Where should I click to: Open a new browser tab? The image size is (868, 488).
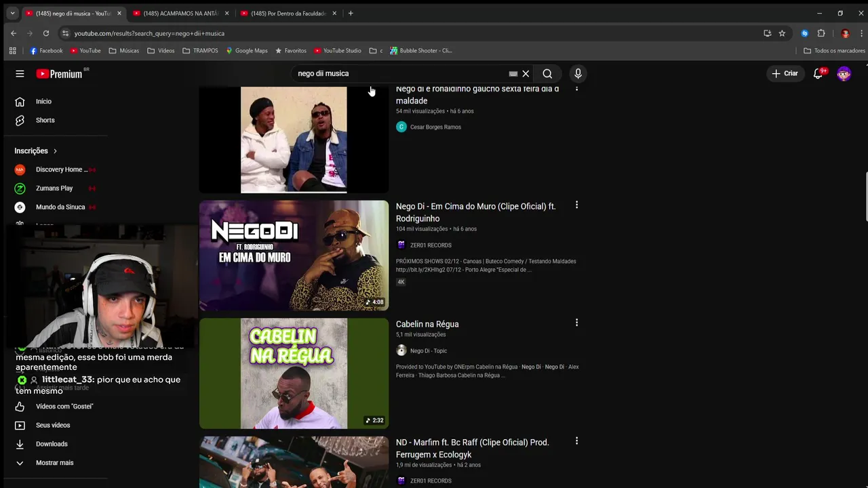point(351,13)
